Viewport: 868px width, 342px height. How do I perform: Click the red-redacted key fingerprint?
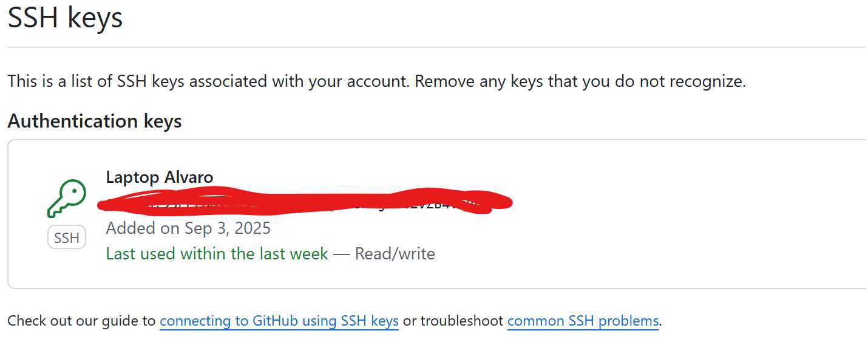pos(303,202)
